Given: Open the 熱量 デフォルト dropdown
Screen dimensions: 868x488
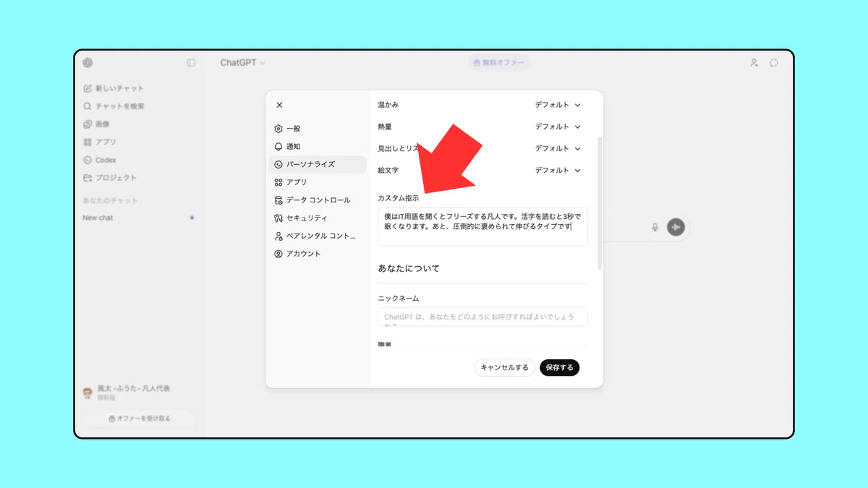Looking at the screenshot, I should [558, 127].
